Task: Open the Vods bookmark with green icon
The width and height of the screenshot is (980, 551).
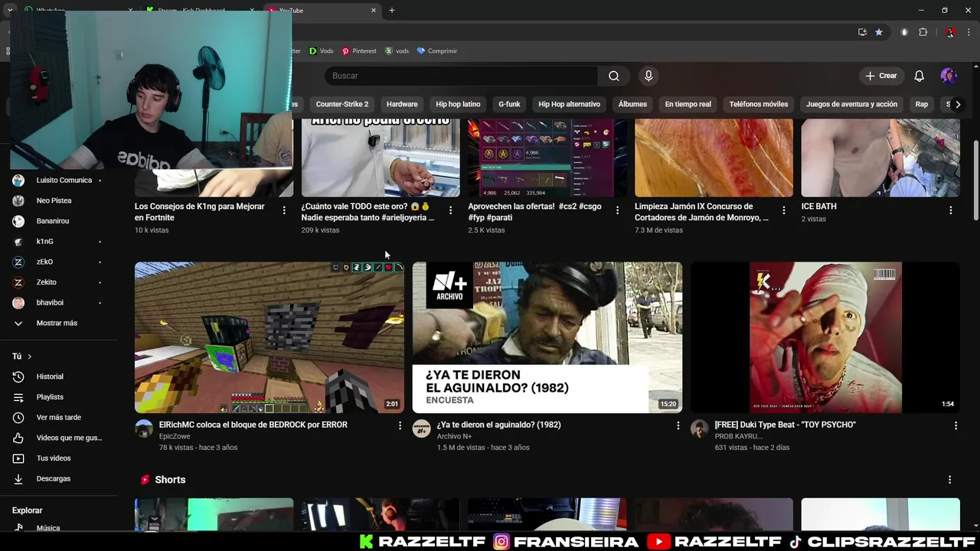Action: click(x=321, y=51)
